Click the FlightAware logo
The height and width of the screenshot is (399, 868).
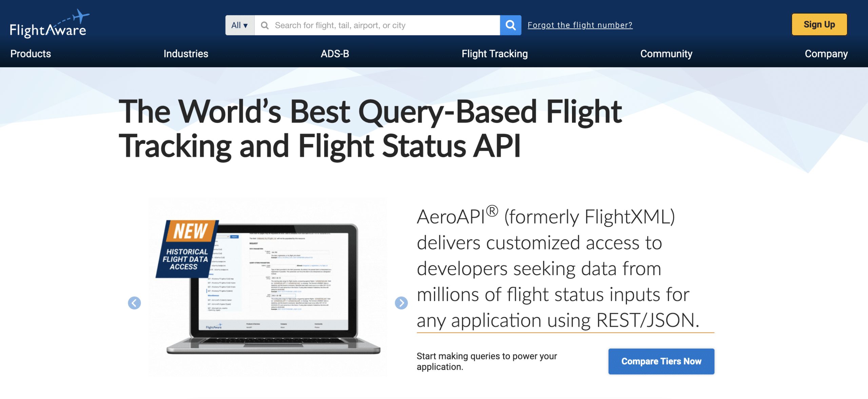[x=50, y=24]
